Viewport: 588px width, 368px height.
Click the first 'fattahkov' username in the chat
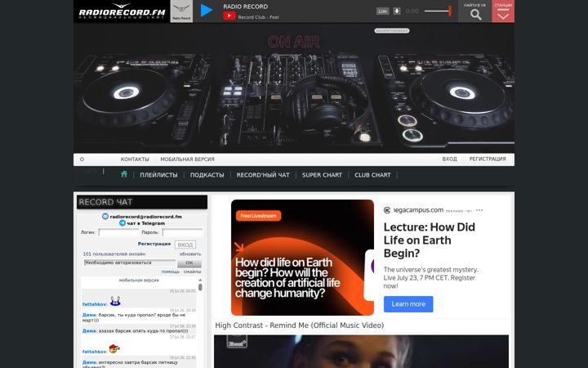tap(95, 304)
